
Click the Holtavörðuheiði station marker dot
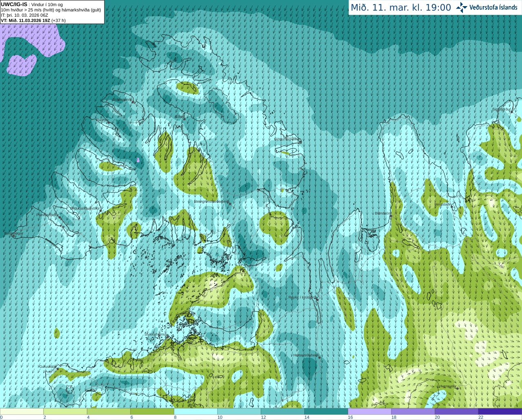tap(319, 358)
